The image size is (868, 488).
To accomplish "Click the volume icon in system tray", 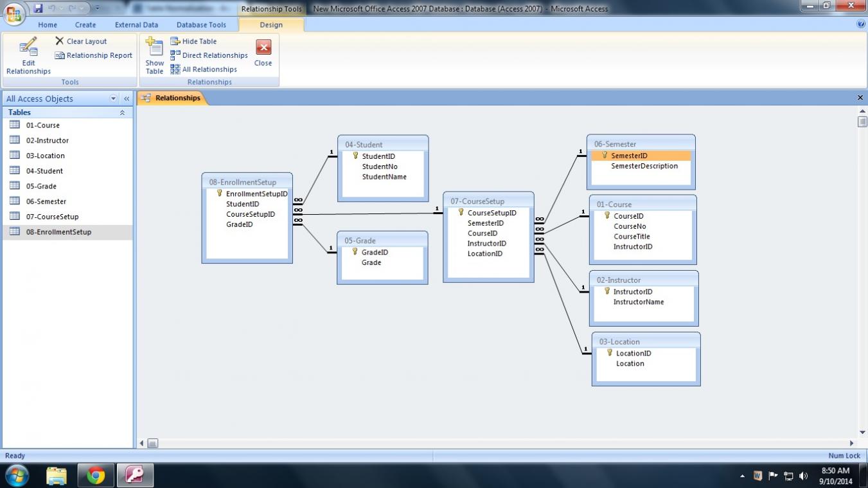I will point(803,476).
